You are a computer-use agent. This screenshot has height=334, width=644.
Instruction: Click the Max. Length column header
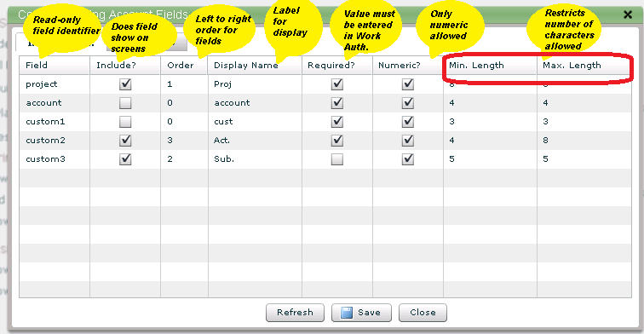(584, 66)
